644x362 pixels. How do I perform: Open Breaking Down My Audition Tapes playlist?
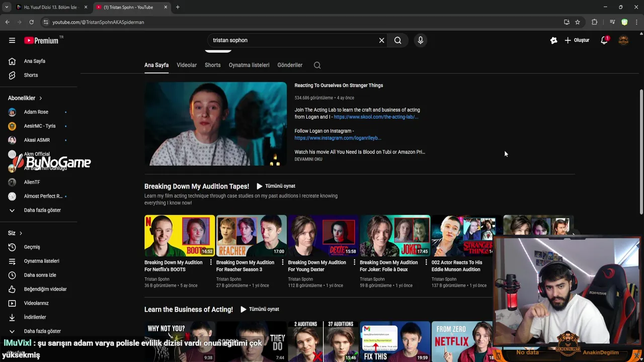(197, 186)
